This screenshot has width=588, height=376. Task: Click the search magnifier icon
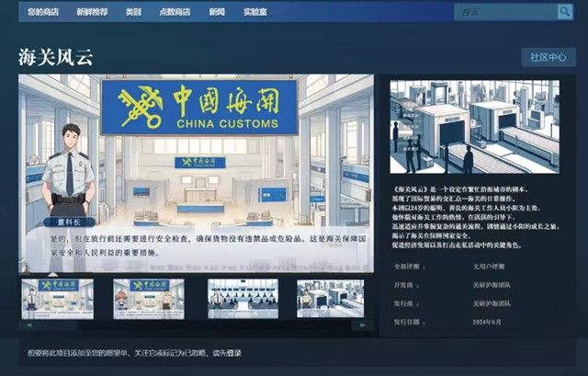coord(564,12)
